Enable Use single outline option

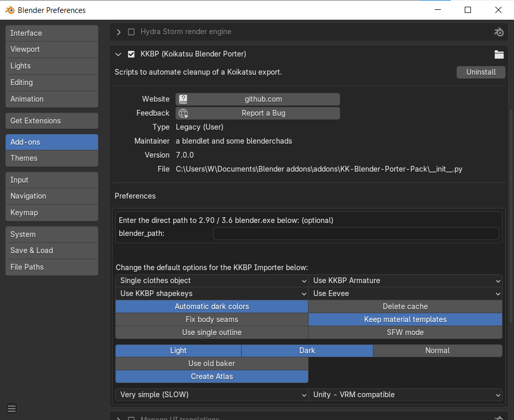point(212,332)
